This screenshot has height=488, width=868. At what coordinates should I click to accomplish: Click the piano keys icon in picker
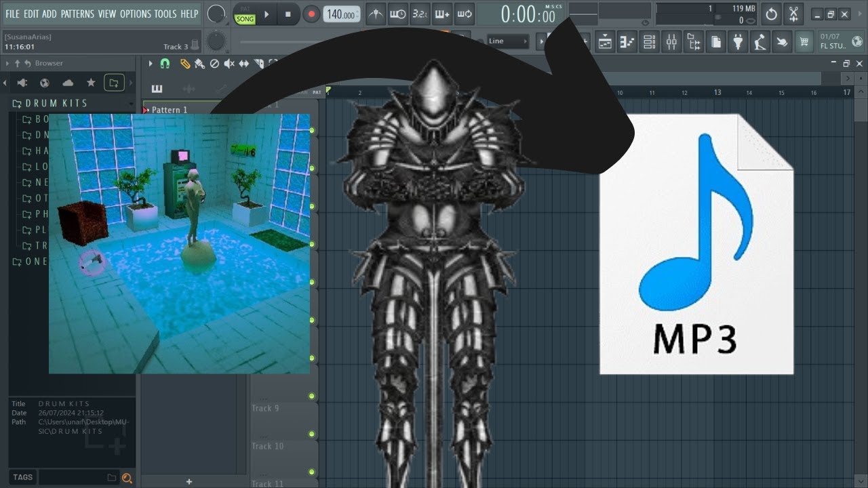[157, 89]
